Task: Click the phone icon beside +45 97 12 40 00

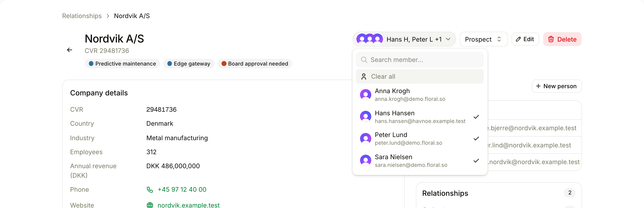Action: [x=150, y=190]
